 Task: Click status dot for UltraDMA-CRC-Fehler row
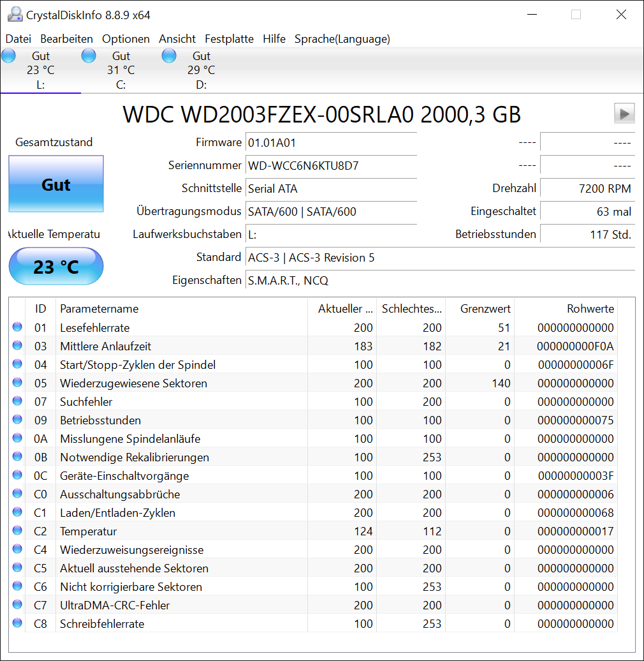click(17, 604)
